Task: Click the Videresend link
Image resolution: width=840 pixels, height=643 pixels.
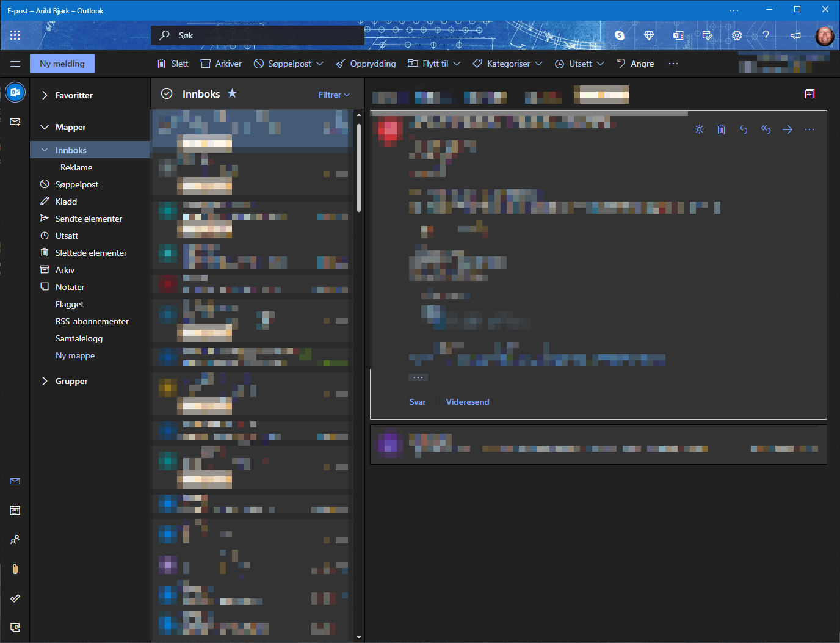Action: click(468, 402)
